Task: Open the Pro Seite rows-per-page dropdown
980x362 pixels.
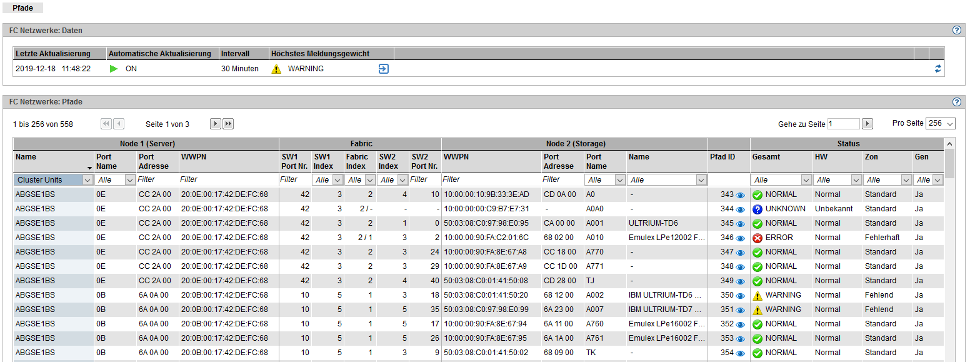Action: point(941,124)
